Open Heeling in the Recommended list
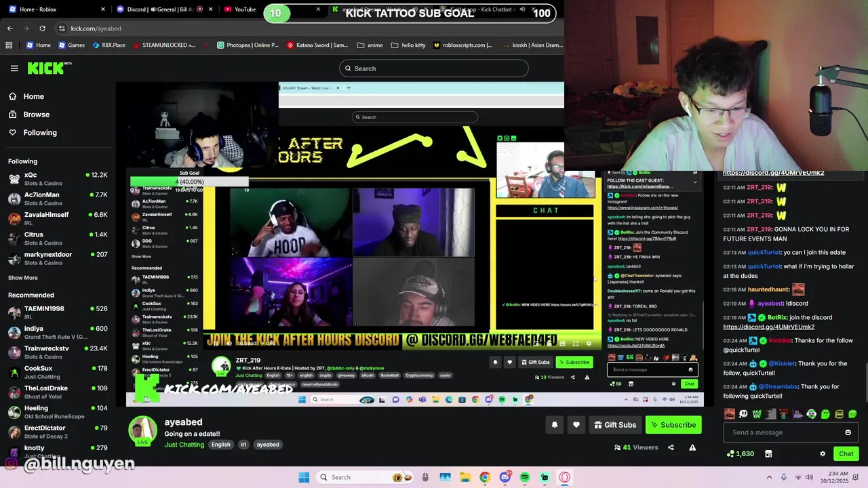This screenshot has height=488, width=868. tap(58, 411)
